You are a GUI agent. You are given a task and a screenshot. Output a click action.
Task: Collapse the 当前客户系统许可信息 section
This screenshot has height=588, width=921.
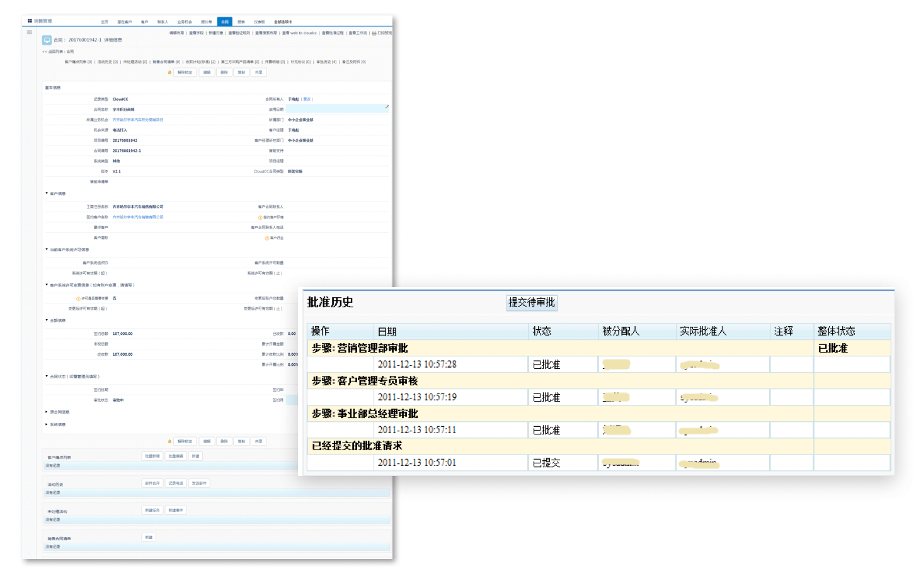pos(47,249)
